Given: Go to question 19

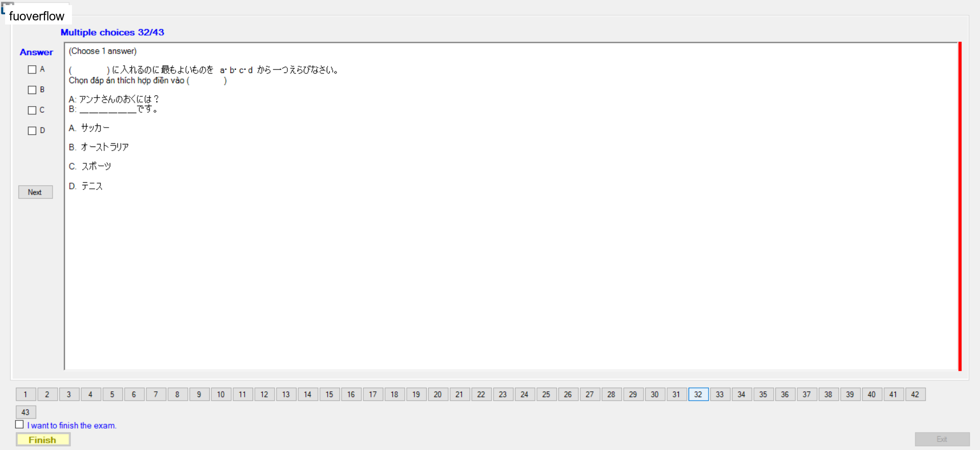Looking at the screenshot, I should coord(416,394).
